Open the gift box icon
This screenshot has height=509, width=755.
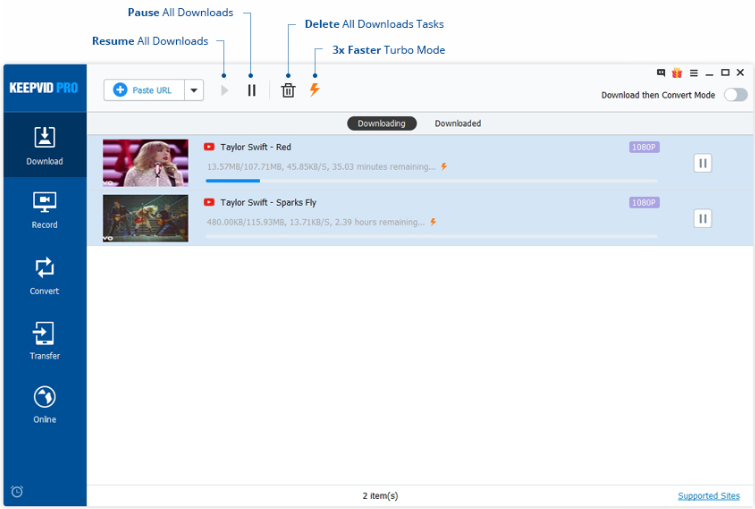click(x=677, y=73)
